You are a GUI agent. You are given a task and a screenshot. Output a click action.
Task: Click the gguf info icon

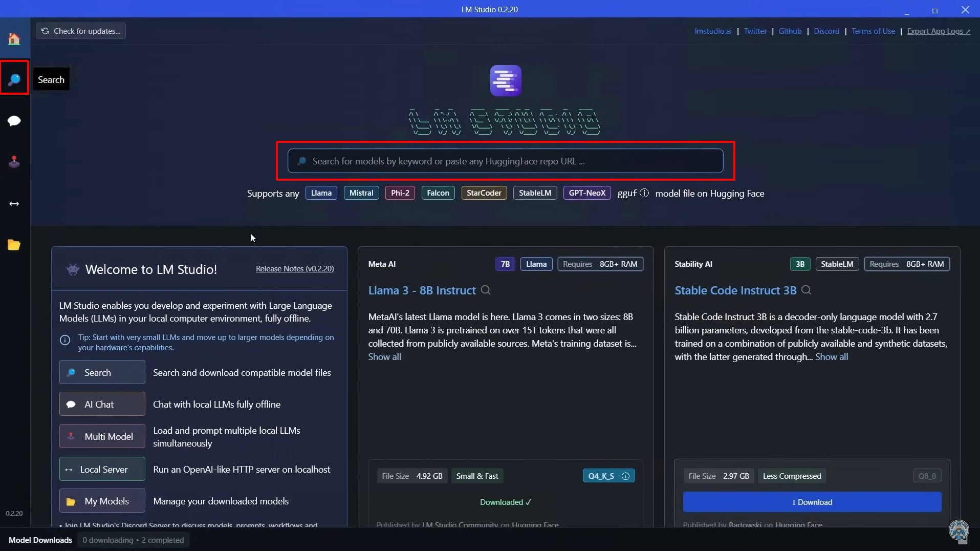pyautogui.click(x=644, y=193)
